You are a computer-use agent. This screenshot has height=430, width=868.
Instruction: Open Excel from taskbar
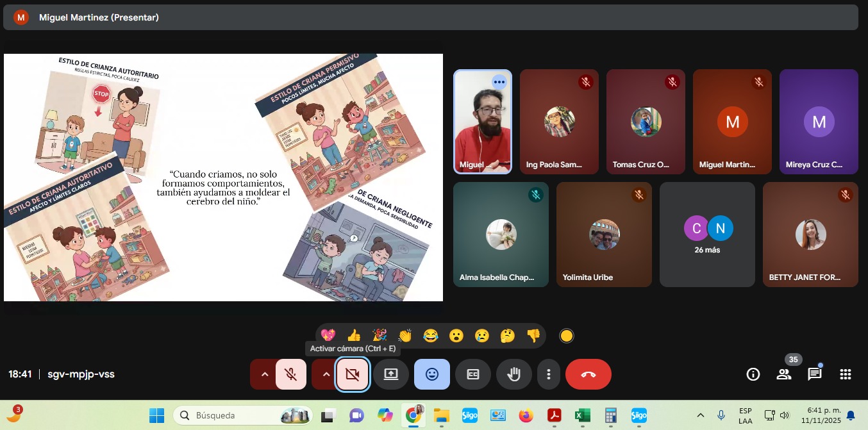click(582, 415)
